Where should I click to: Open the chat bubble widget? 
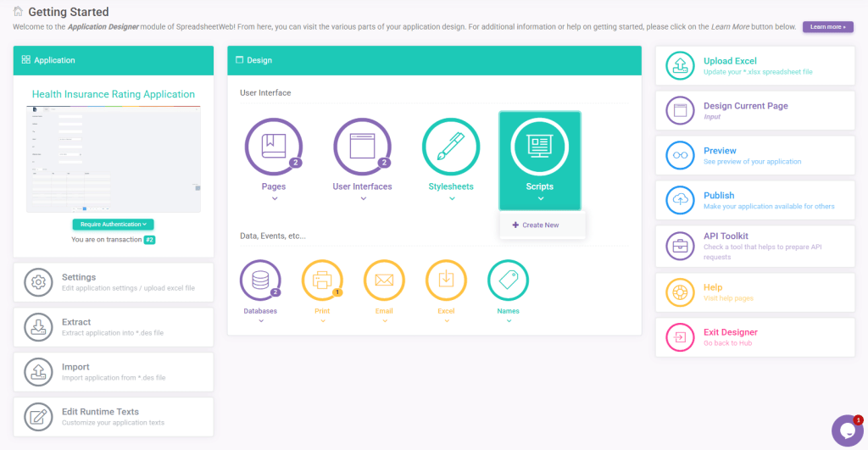847,431
